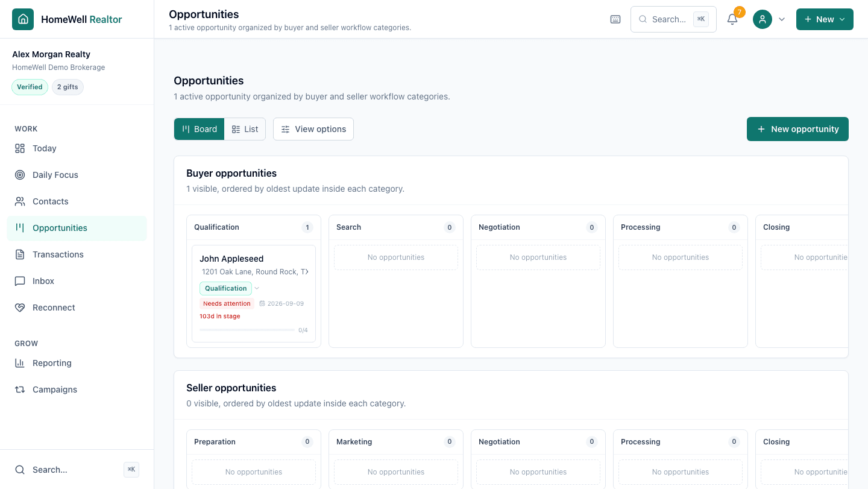Click the 103d in stage text
Image resolution: width=868 pixels, height=489 pixels.
pyautogui.click(x=220, y=317)
